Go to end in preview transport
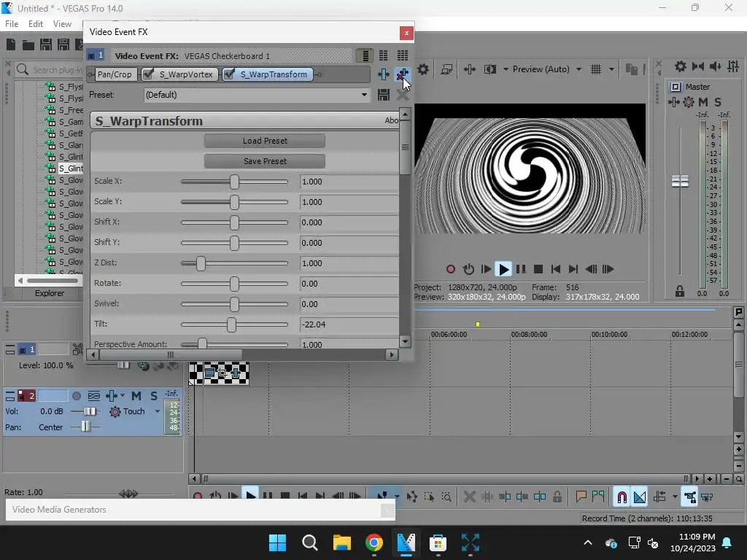The width and height of the screenshot is (747, 560). point(573,270)
